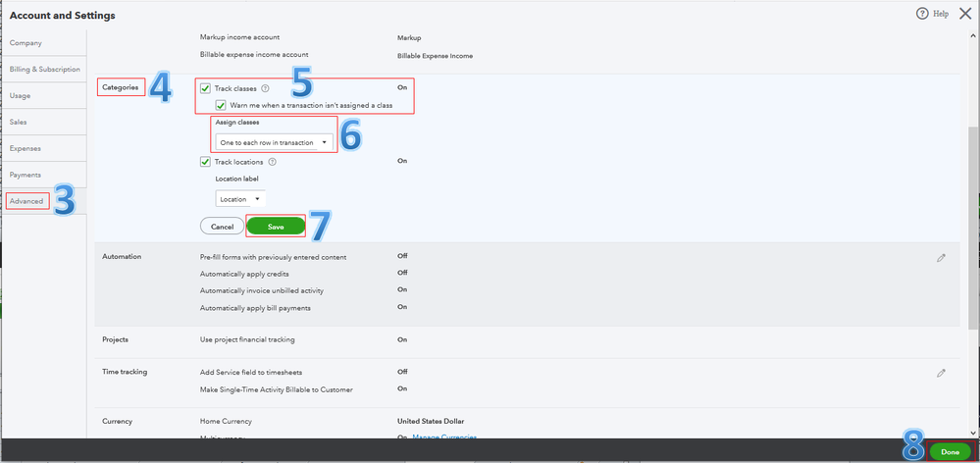The image size is (980, 463).
Task: Toggle warn when transaction isn't assigned a class
Action: (x=221, y=105)
